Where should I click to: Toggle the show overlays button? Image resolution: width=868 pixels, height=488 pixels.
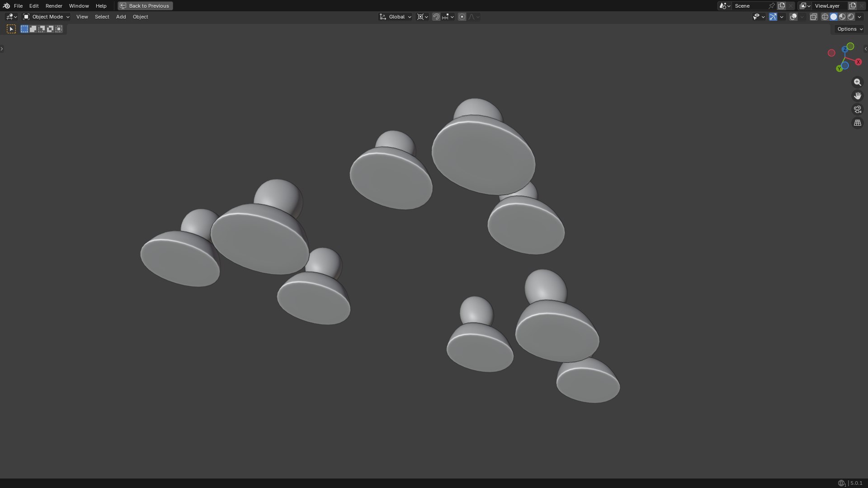pos(793,17)
